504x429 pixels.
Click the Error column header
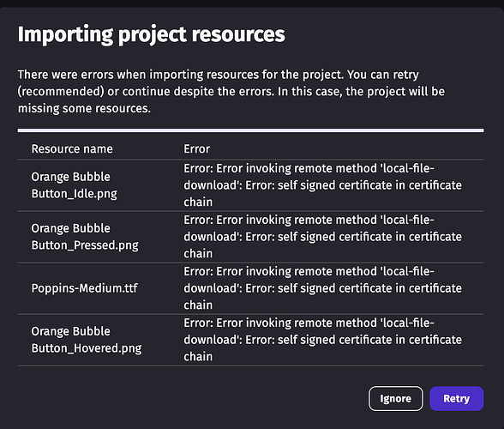click(x=197, y=149)
